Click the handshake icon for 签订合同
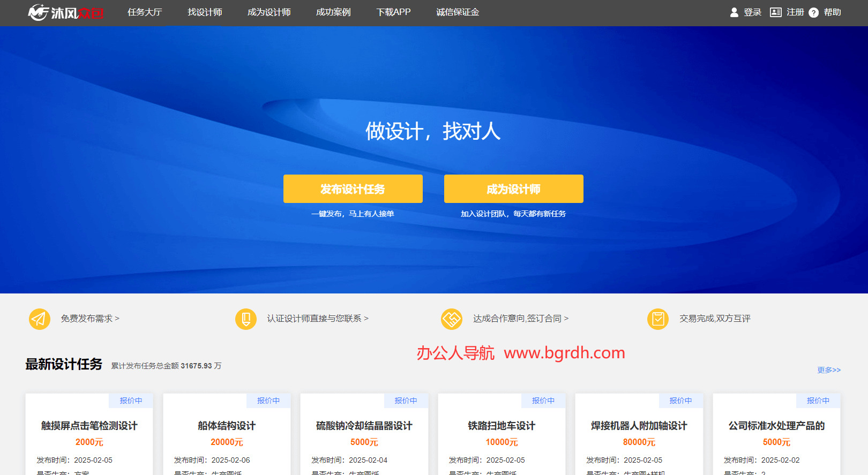 pos(452,319)
